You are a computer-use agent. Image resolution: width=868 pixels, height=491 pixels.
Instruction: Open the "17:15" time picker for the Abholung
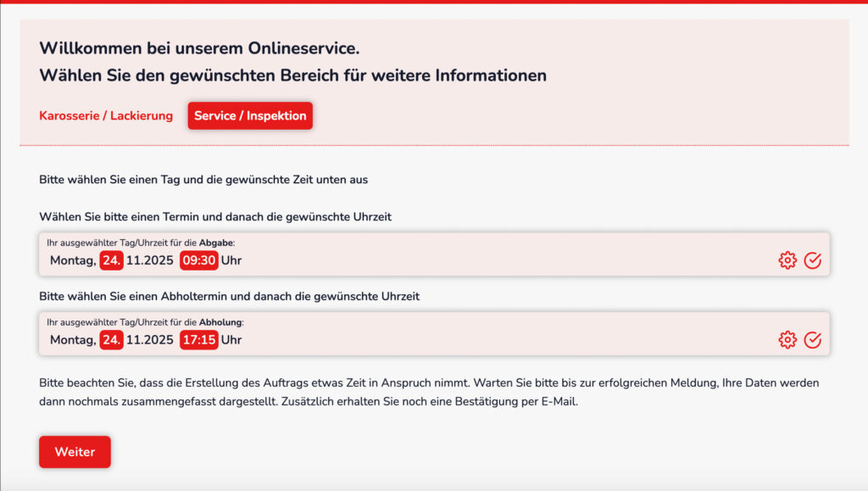[x=198, y=340]
